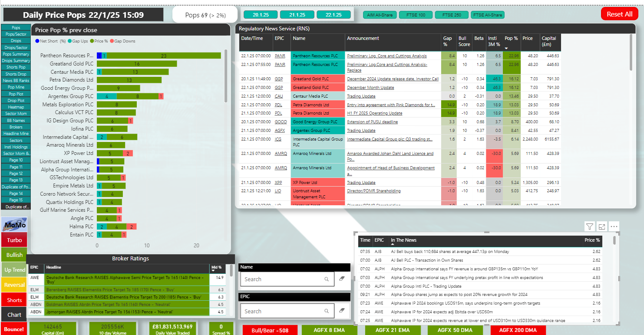
Task: Click the red Shorts button
Action: click(14, 300)
